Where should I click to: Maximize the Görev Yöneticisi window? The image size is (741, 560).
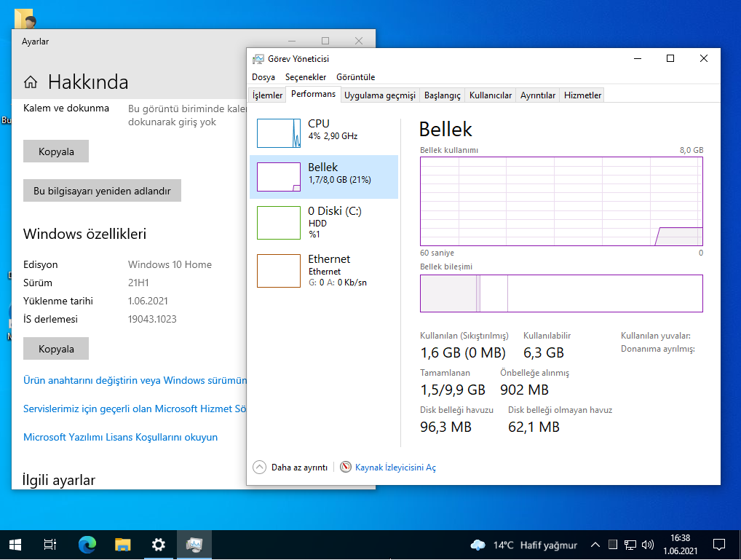(x=670, y=58)
